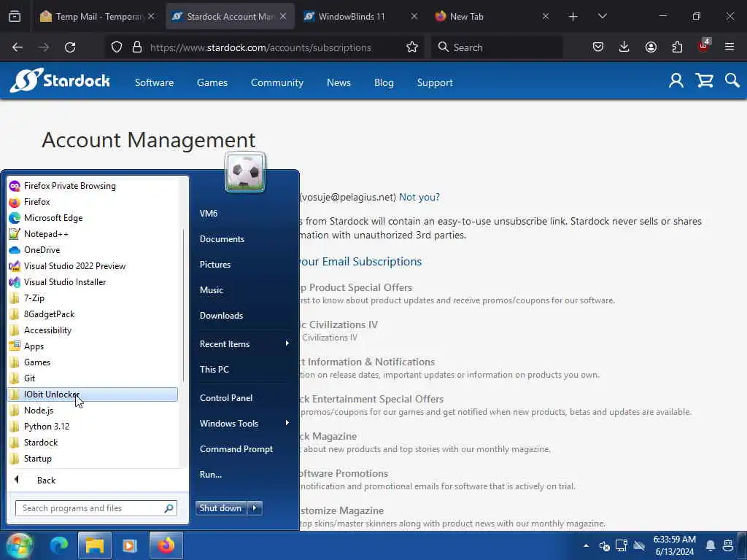This screenshot has height=560, width=747.
Task: Click the Firefox taskbar icon
Action: point(166,545)
